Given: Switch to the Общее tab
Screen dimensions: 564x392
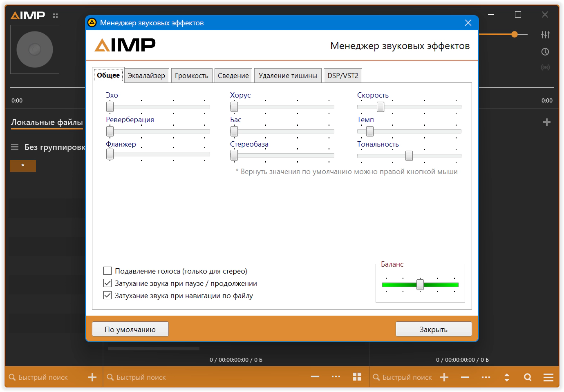Looking at the screenshot, I should 108,75.
